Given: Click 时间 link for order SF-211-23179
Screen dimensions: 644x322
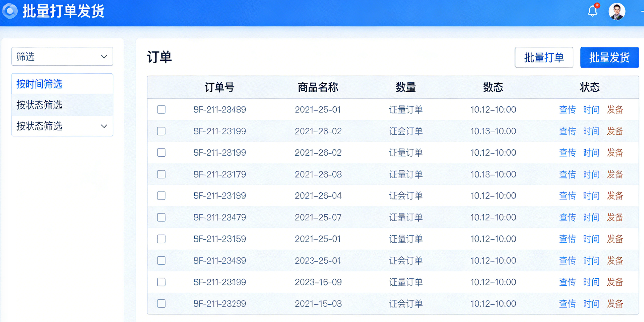Looking at the screenshot, I should click(x=591, y=174).
